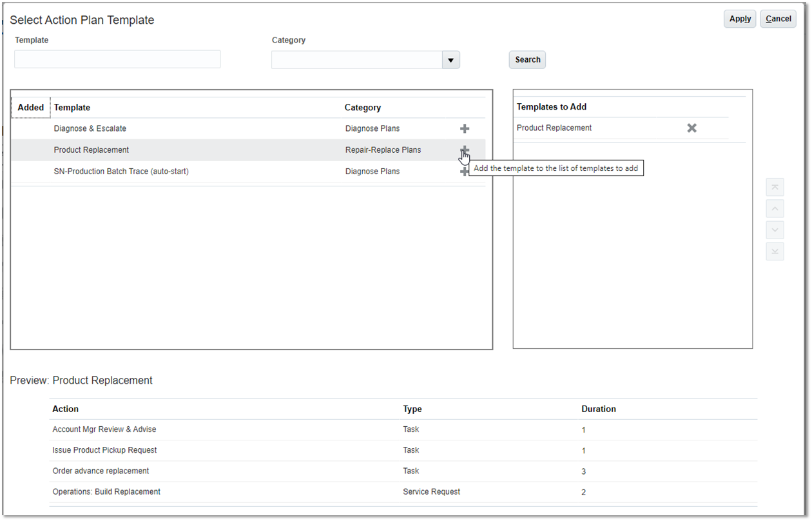Screen dimensions: 812x521
Task: Sort by the Template column header
Action: point(72,108)
